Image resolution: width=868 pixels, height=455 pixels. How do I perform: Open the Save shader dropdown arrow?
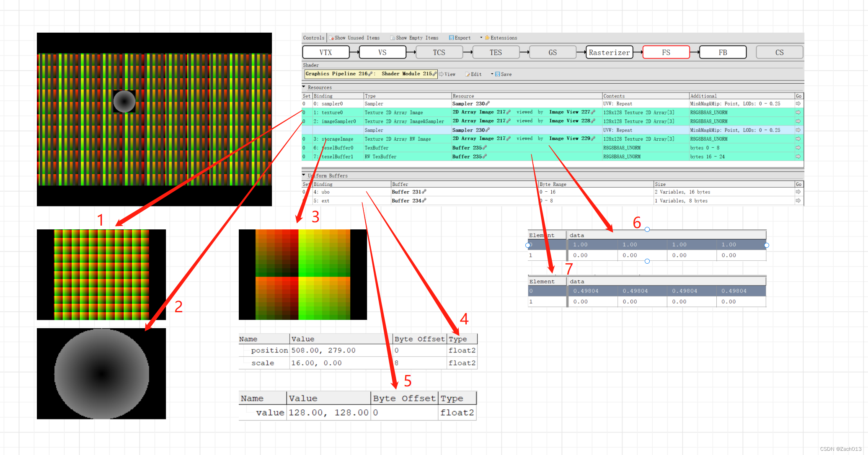pyautogui.click(x=492, y=74)
